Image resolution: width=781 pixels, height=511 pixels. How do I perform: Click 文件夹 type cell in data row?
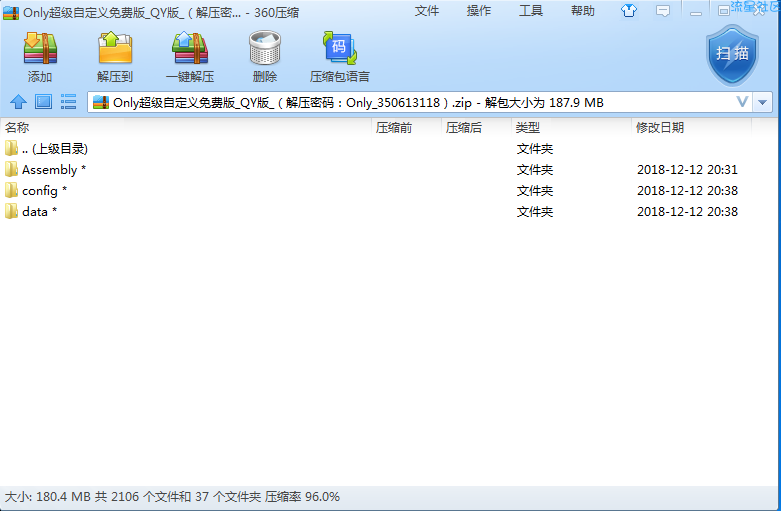click(x=534, y=212)
